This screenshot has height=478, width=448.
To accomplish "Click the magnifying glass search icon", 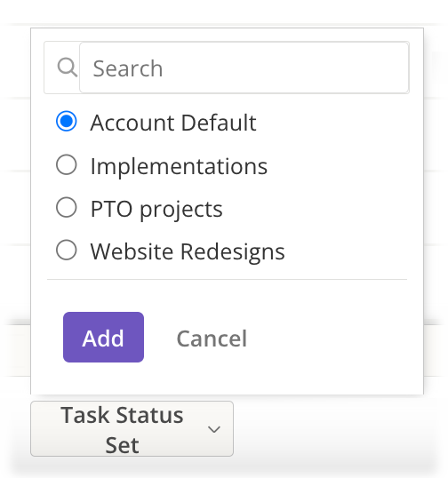I will (x=67, y=68).
